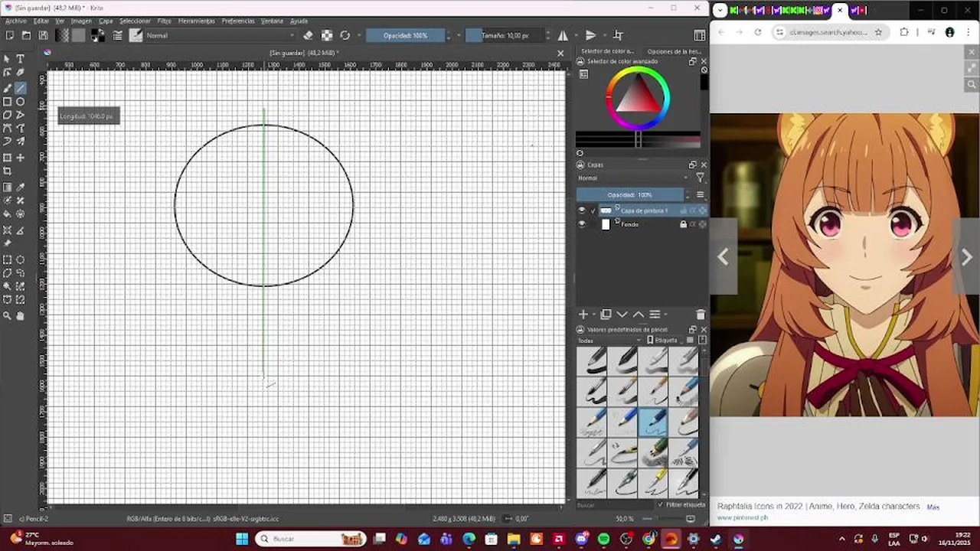The image size is (980, 551).
Task: Hide the Fondo layer
Action: click(581, 224)
